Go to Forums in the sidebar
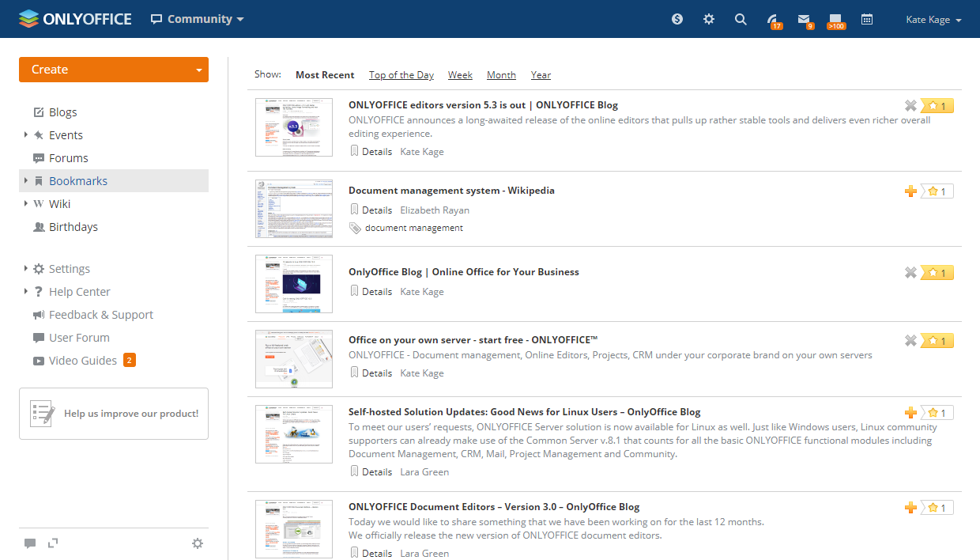980x560 pixels. point(68,158)
